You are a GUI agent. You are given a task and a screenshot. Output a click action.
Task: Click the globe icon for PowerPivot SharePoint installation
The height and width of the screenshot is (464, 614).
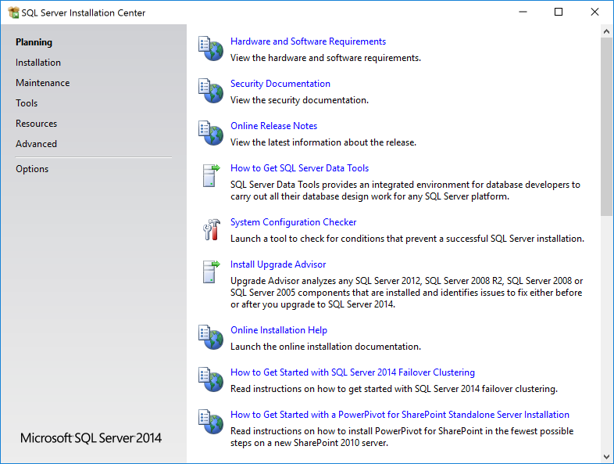pyautogui.click(x=211, y=422)
